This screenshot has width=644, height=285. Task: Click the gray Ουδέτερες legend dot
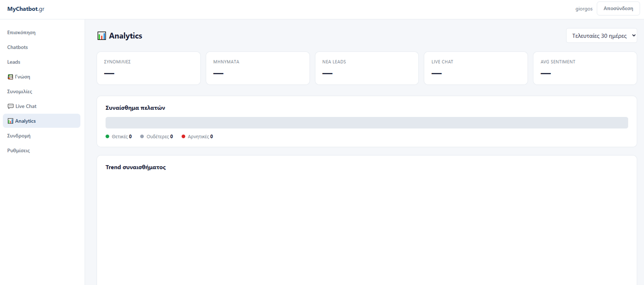tap(142, 136)
